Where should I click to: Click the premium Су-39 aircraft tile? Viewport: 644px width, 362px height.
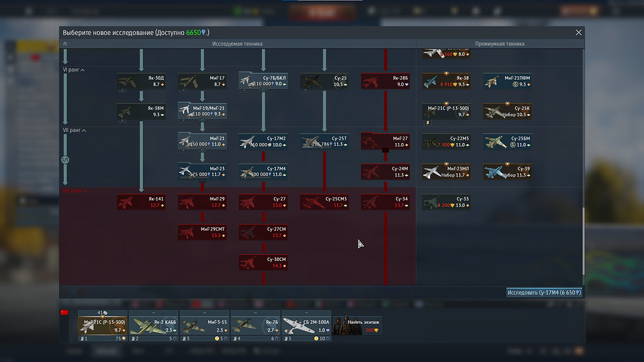[x=507, y=171]
